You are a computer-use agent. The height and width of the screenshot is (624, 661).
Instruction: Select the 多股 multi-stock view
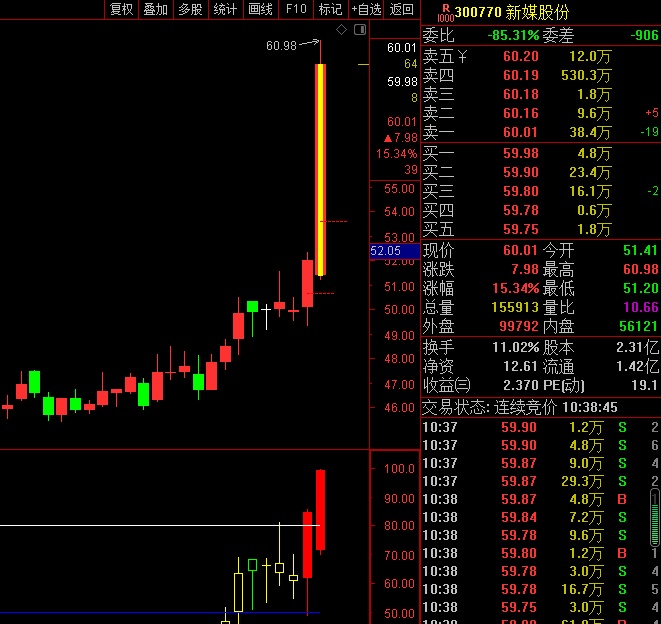coord(190,9)
